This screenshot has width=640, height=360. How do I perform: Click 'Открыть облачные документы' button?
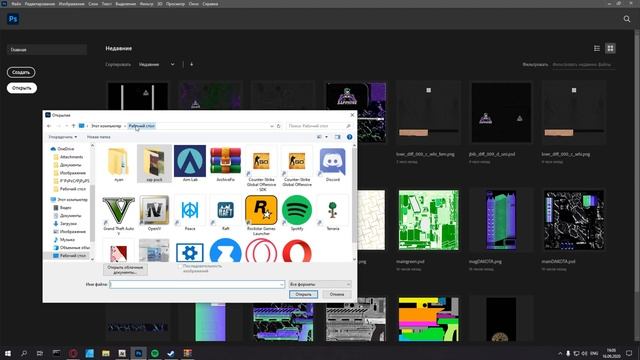point(125,270)
